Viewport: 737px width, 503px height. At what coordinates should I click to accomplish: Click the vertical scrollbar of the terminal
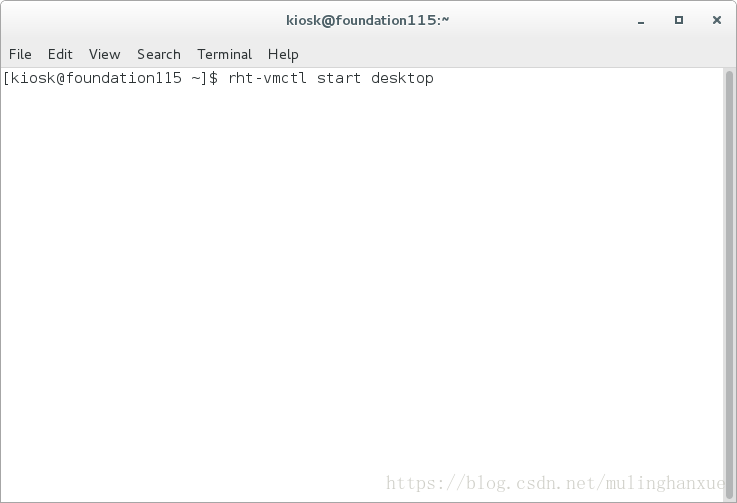729,284
